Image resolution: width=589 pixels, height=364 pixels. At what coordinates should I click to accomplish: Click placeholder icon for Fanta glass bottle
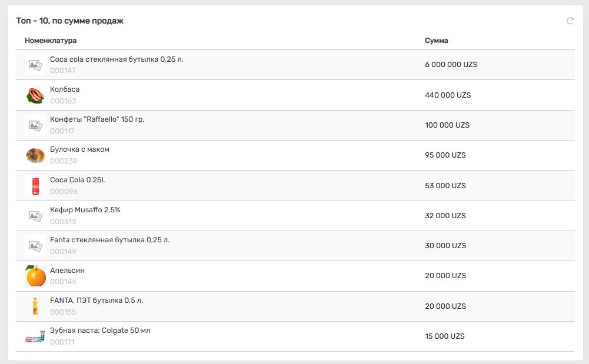pyautogui.click(x=35, y=246)
